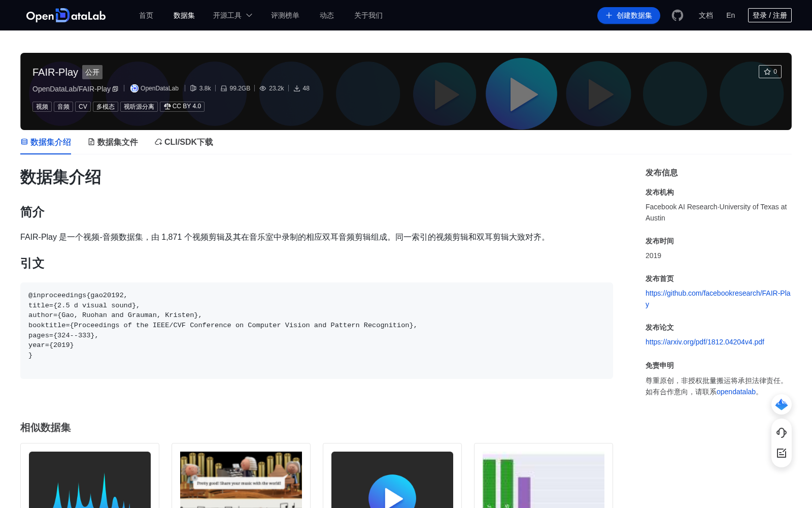Screen dimensions: 812x508
Task: Click the OpenDataLab publisher avatar
Action: [x=134, y=88]
